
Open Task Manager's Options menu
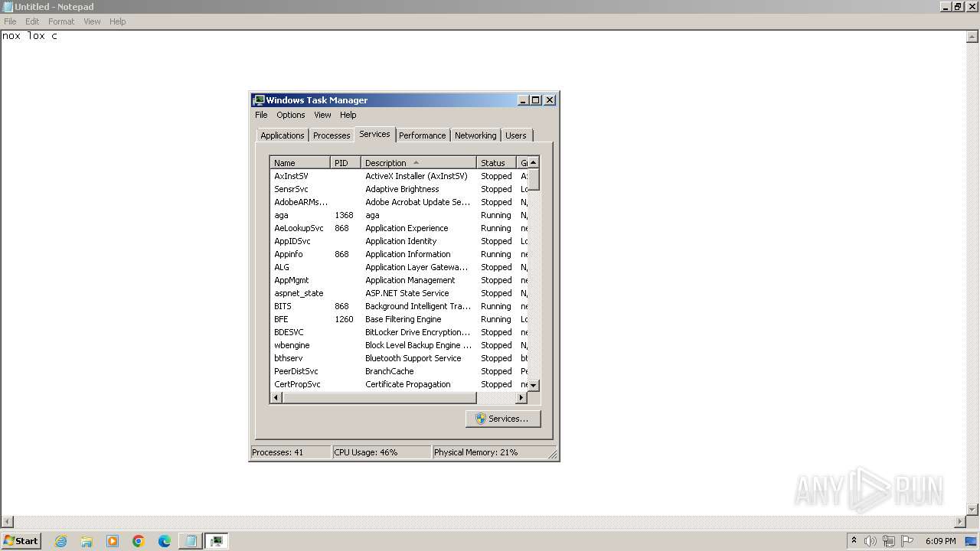coord(291,115)
